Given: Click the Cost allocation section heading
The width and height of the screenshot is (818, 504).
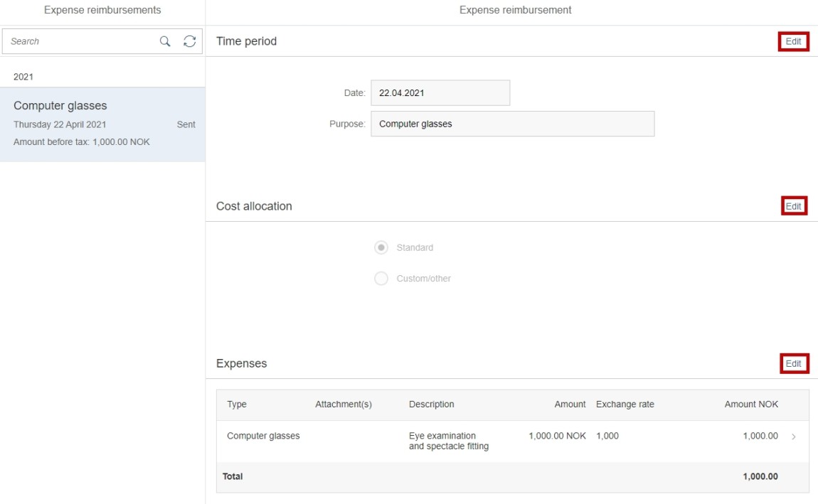Looking at the screenshot, I should pyautogui.click(x=254, y=206).
